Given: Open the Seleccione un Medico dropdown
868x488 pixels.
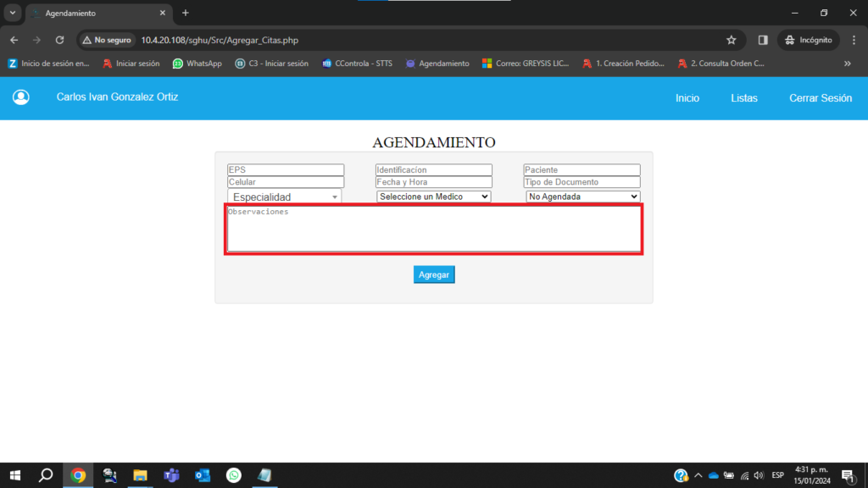Looking at the screenshot, I should [x=433, y=197].
